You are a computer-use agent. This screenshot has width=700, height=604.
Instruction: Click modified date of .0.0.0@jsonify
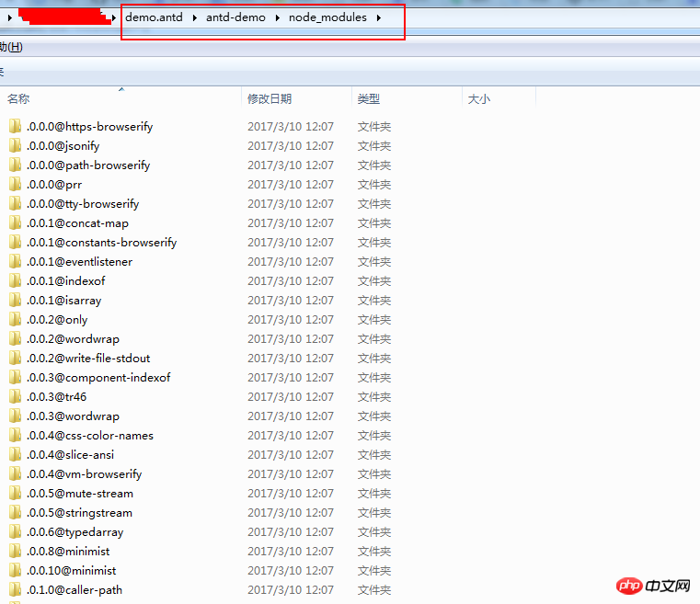(291, 145)
